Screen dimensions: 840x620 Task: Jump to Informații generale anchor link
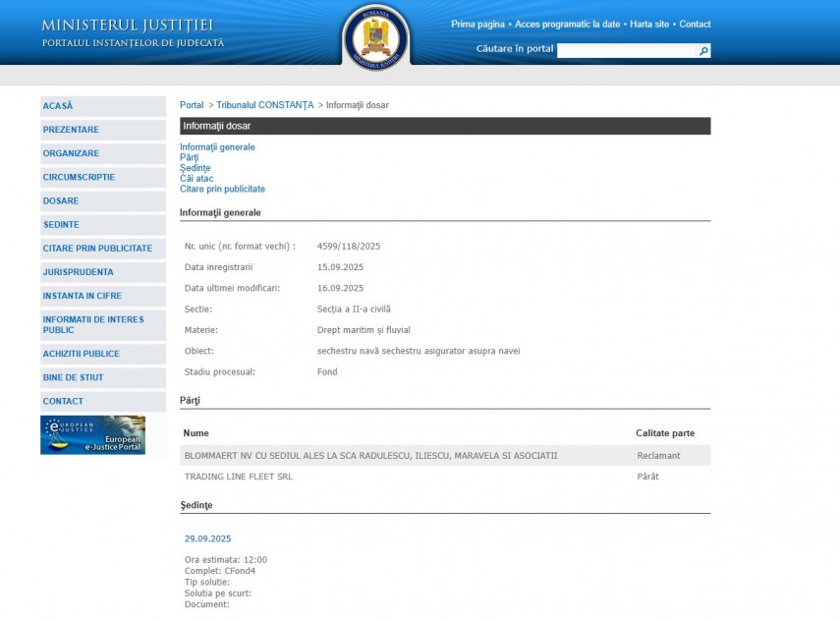click(217, 146)
